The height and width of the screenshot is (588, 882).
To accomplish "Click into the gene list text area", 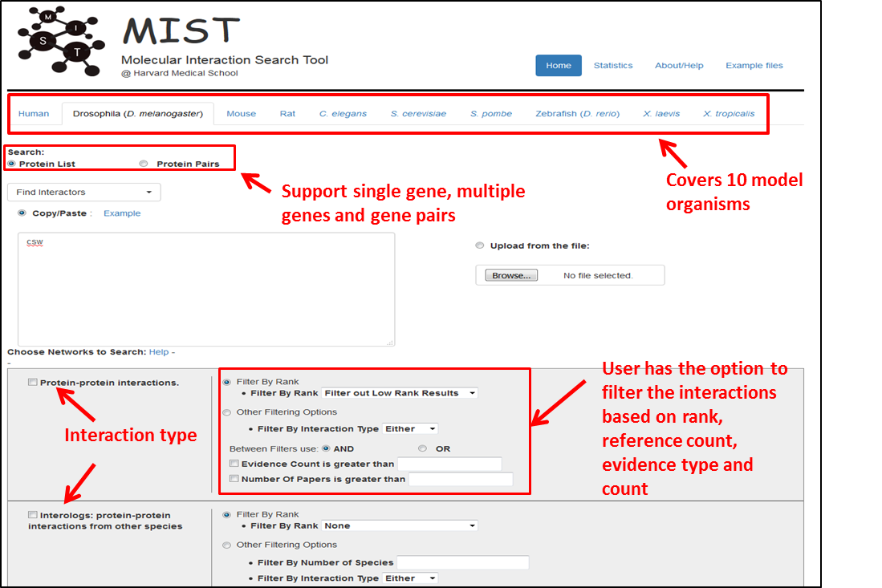I will [x=205, y=290].
